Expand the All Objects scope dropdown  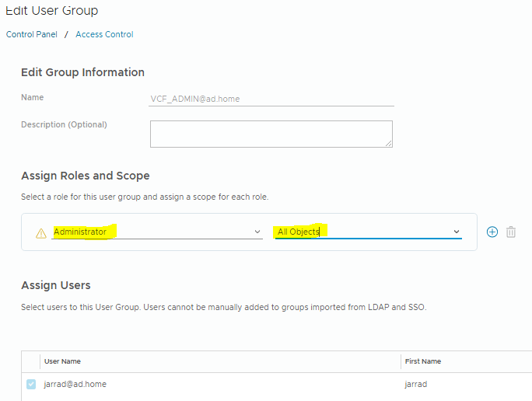tap(366, 232)
